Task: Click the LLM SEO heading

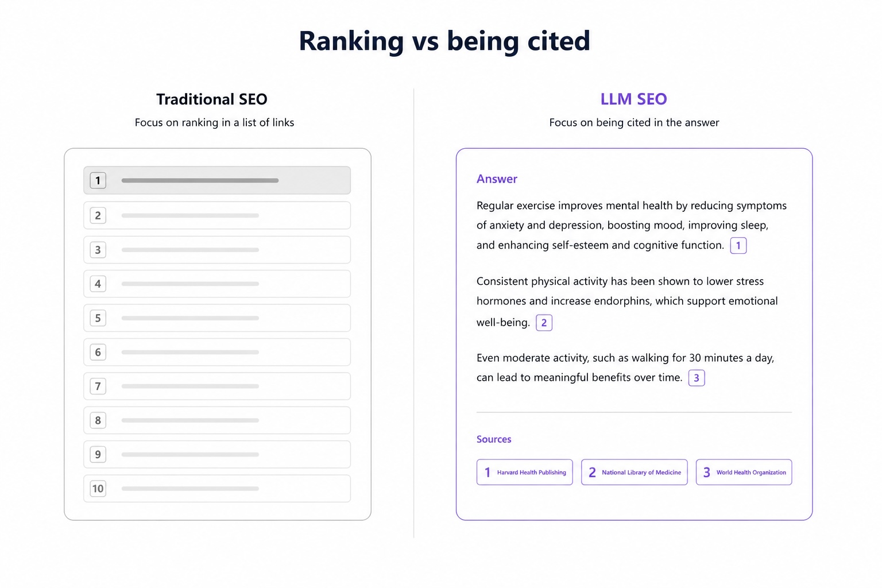Action: 634,99
